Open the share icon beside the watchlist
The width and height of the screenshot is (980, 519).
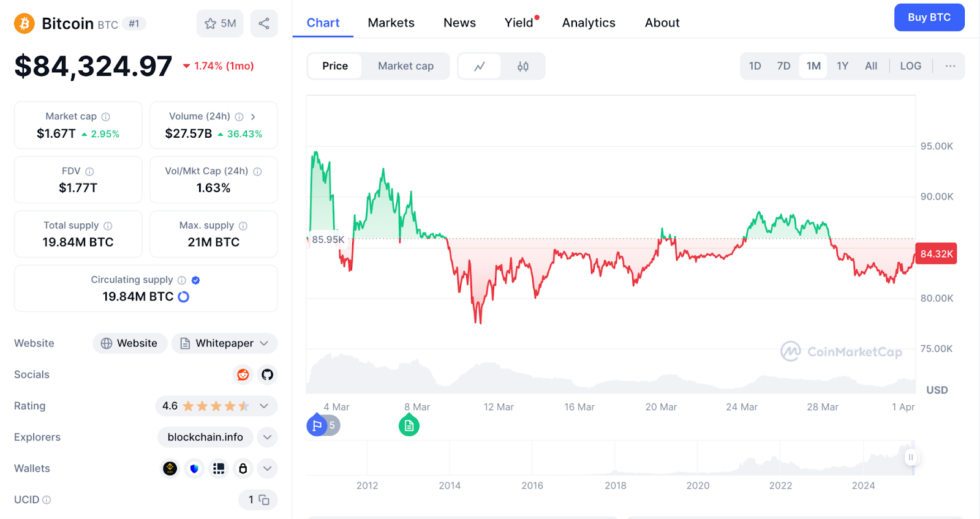(x=264, y=23)
